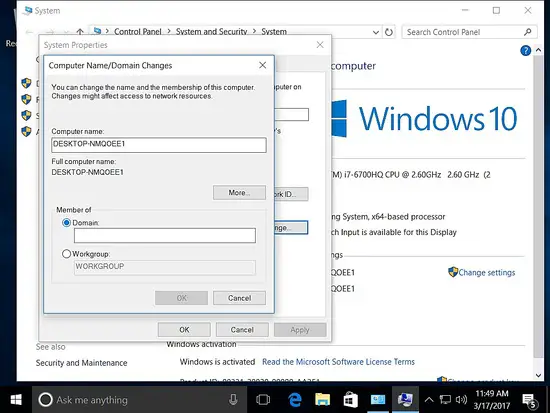Click the System Properties taskbar icon
Viewport: 550px width, 413px height.
point(405,400)
